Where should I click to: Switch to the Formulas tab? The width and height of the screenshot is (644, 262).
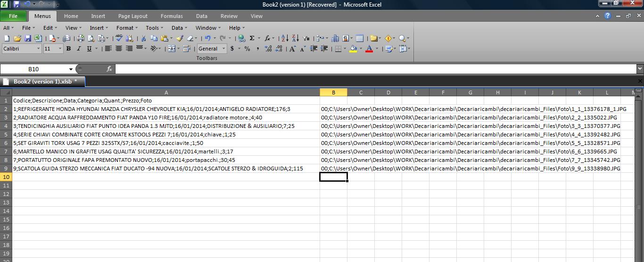coord(172,16)
